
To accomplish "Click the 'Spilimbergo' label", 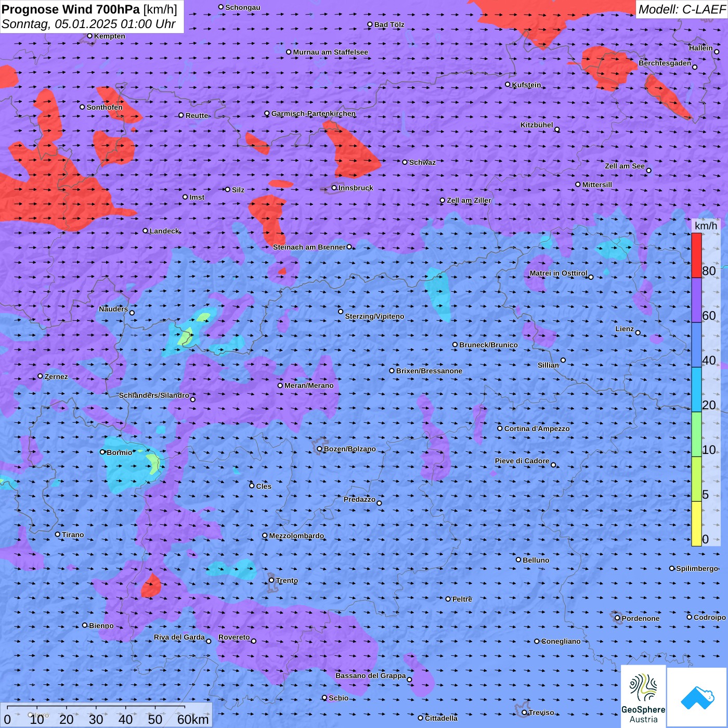I will 697,568.
